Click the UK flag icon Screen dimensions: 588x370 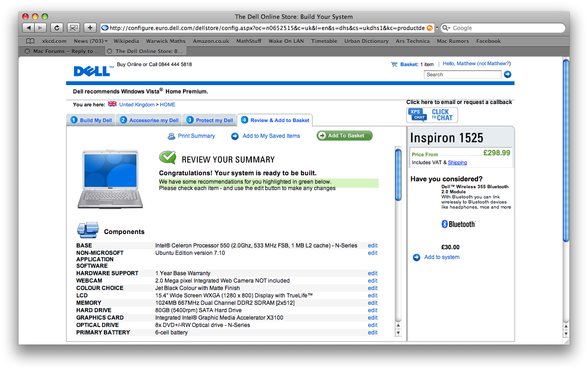pyautogui.click(x=112, y=104)
